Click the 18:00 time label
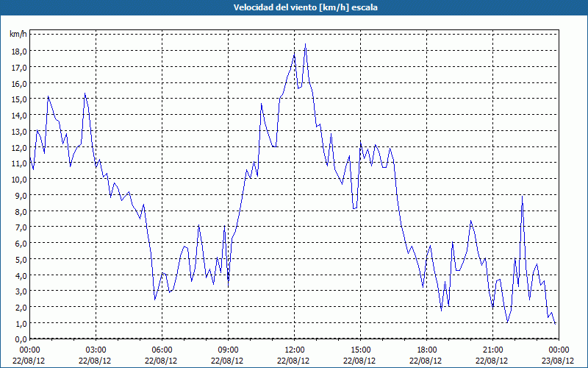 (426, 350)
